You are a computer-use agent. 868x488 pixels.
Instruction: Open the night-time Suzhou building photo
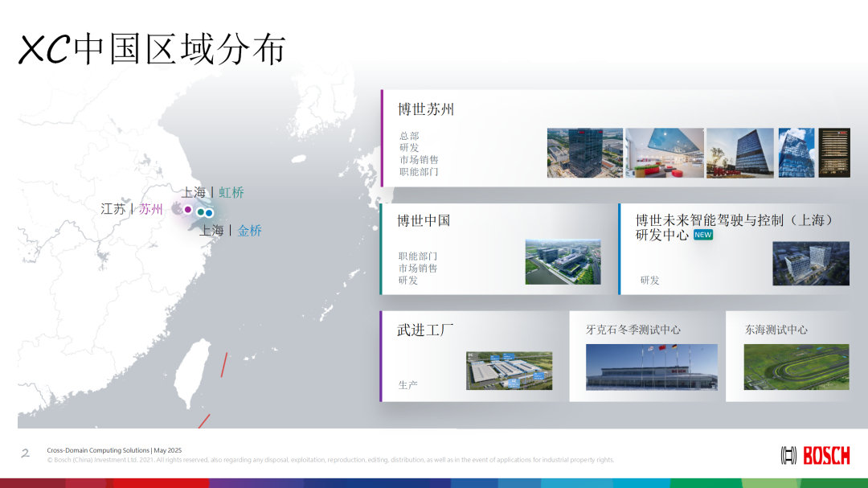click(x=834, y=153)
